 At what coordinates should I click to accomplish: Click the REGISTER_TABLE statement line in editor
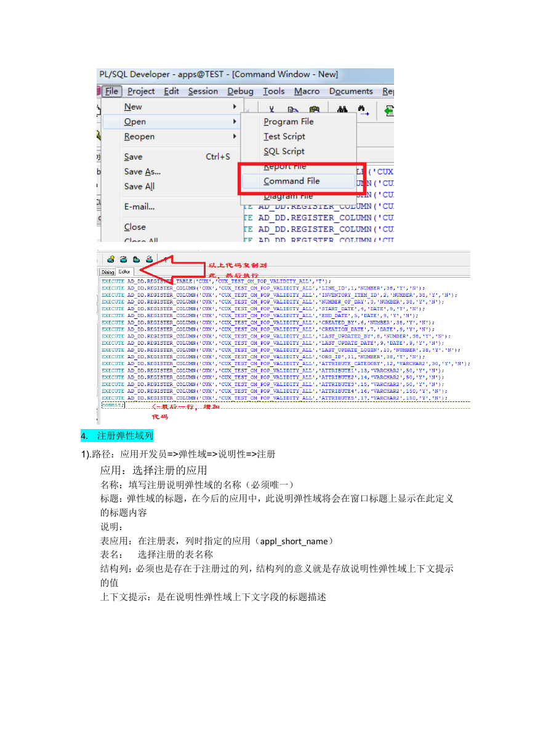[216, 281]
